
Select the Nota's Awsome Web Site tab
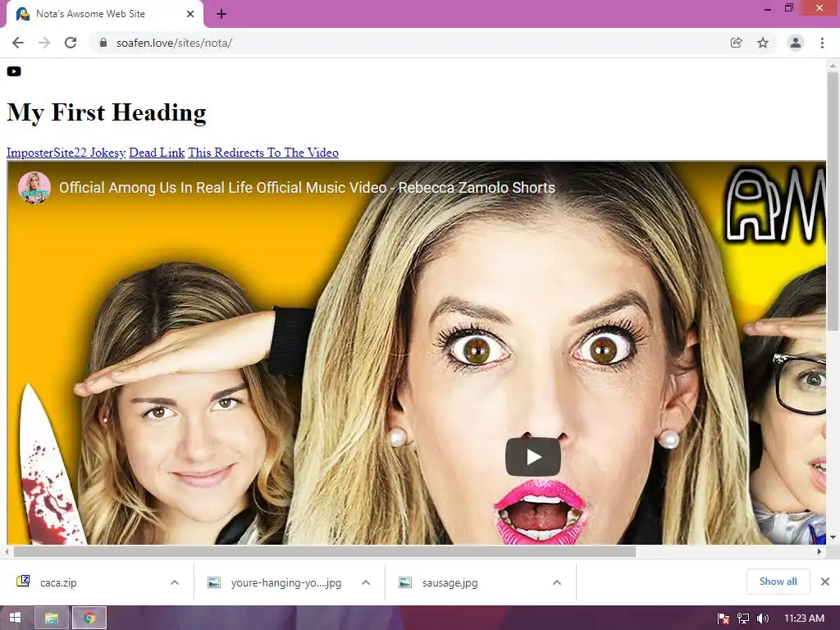104,14
